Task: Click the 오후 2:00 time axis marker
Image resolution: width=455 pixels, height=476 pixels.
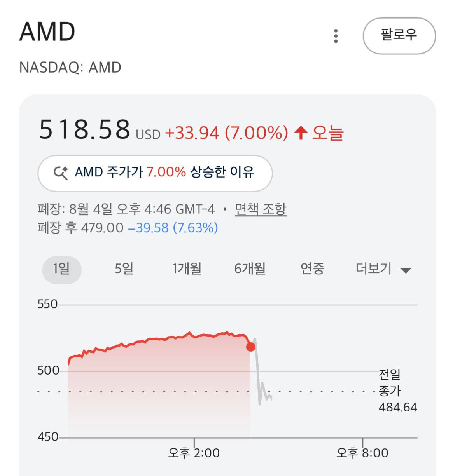Action: (x=194, y=453)
